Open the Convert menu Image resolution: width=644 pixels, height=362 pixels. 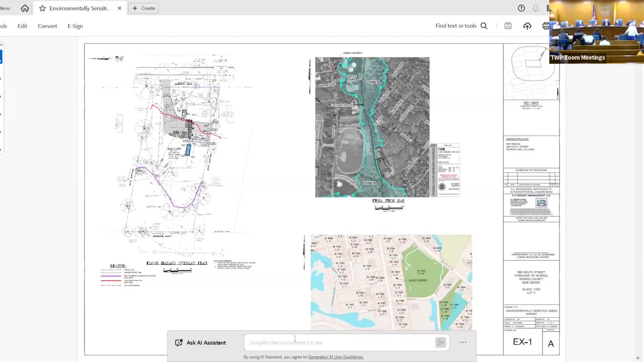click(x=47, y=26)
